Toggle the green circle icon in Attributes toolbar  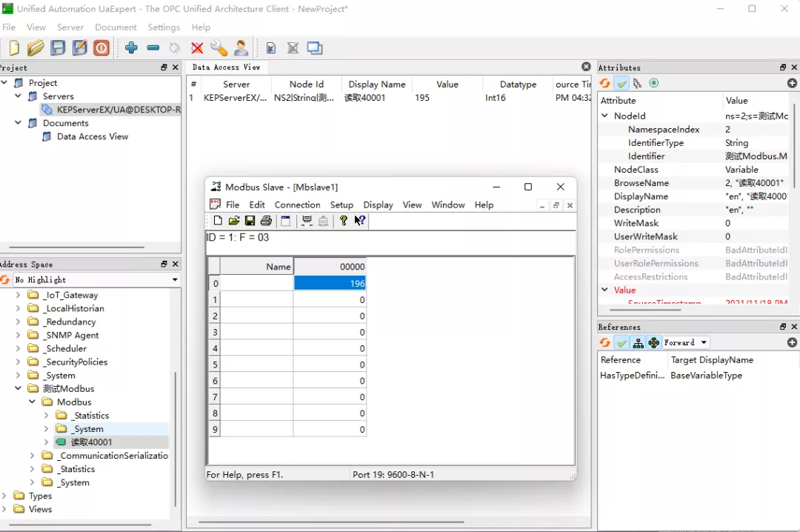coord(653,83)
